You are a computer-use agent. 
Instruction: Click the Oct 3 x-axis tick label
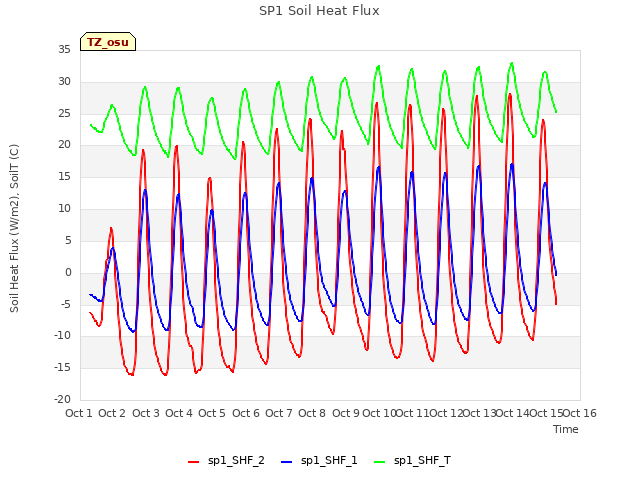pyautogui.click(x=146, y=413)
